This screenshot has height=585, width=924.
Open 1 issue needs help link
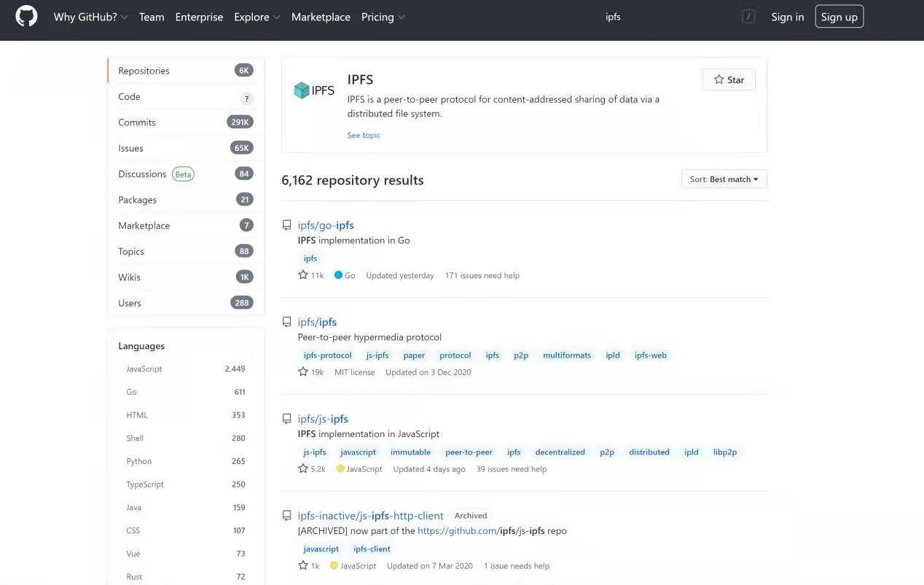click(x=517, y=566)
